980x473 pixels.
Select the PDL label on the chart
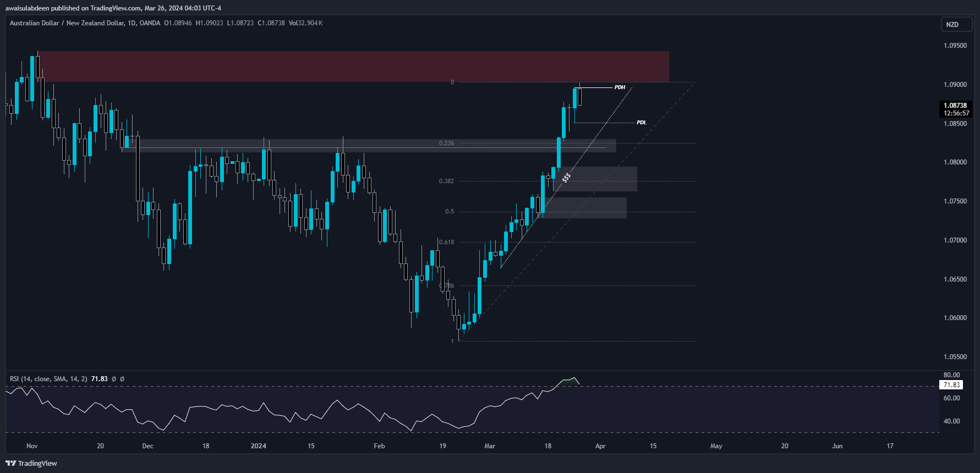point(642,123)
